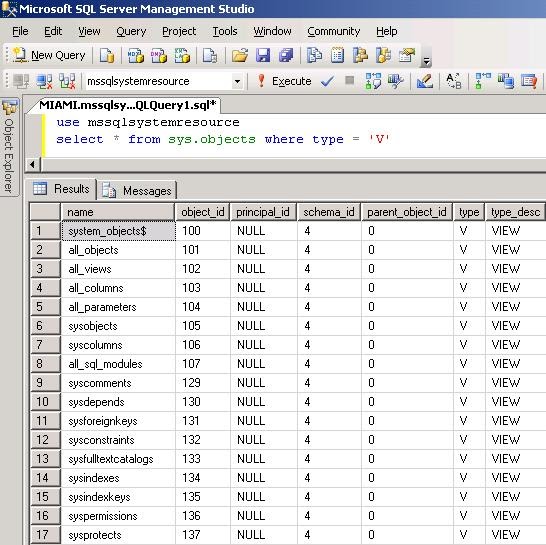This screenshot has width=546, height=545.
Task: Click the Parse checkmark icon
Action: coord(327,81)
